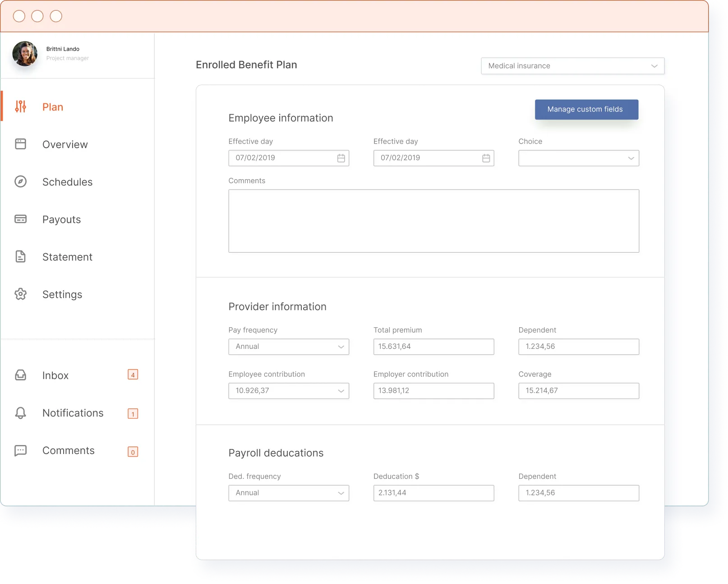Click inside the Comments text area
Image resolution: width=728 pixels, height=584 pixels.
point(433,221)
